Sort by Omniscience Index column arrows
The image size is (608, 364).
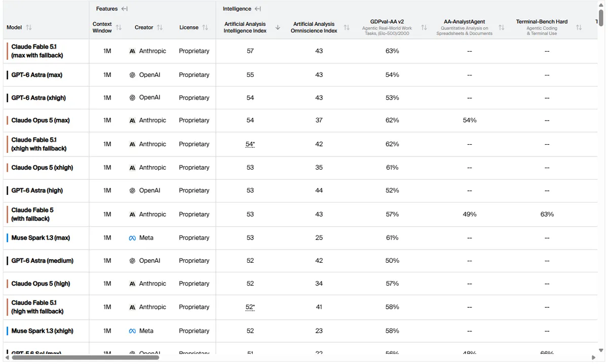pyautogui.click(x=347, y=27)
